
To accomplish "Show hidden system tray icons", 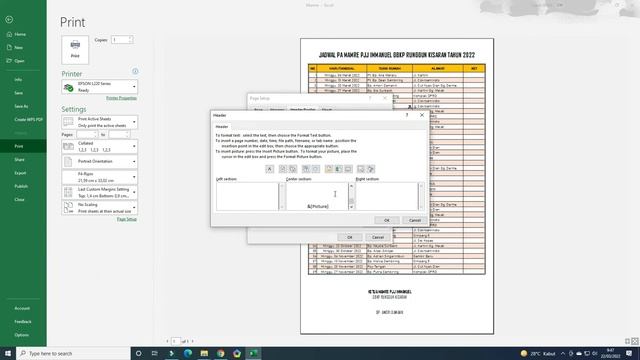I will pyautogui.click(x=563, y=353).
